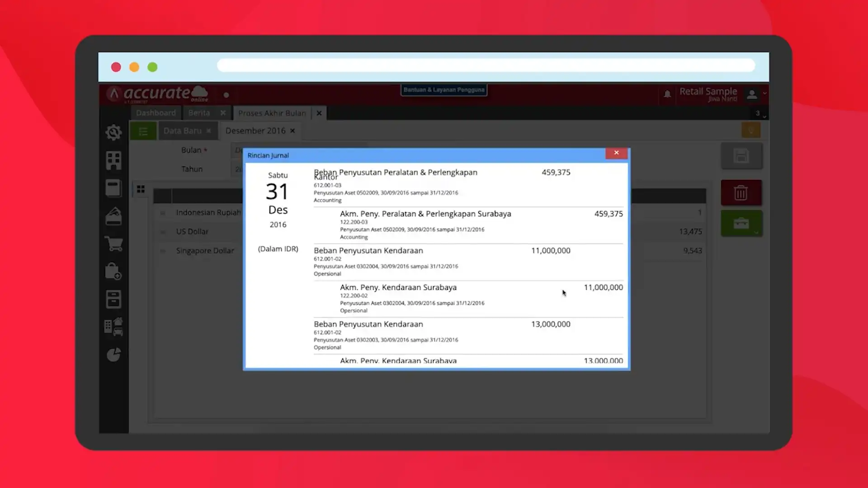Open the company building module icon
Viewport: 868px width, 488px height.
coord(113,160)
